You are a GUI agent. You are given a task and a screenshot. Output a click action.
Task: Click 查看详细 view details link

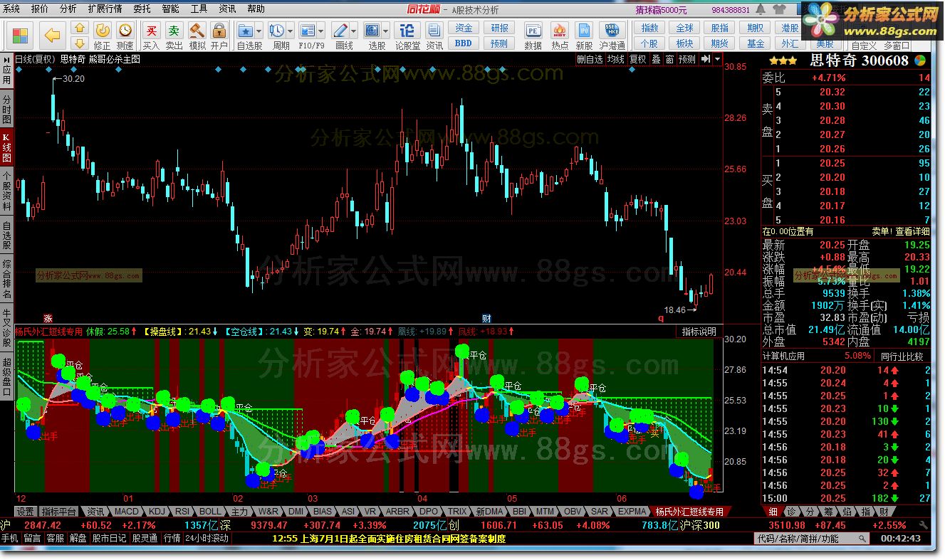(912, 231)
